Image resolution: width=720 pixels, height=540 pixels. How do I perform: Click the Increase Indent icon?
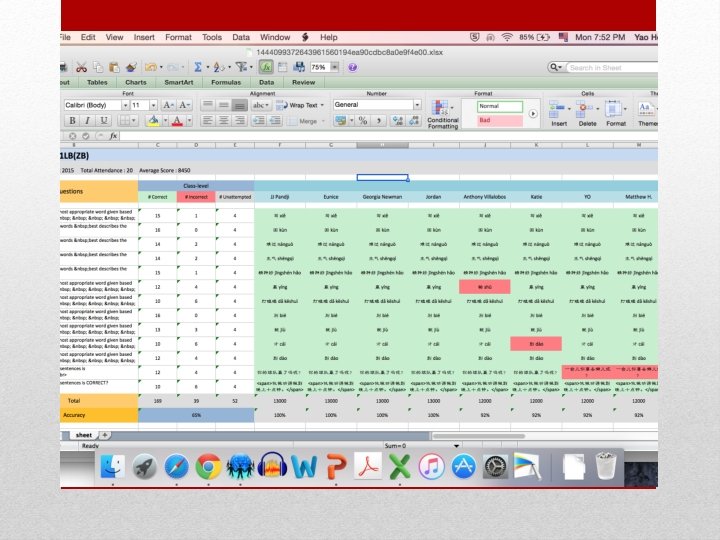pyautogui.click(x=275, y=121)
